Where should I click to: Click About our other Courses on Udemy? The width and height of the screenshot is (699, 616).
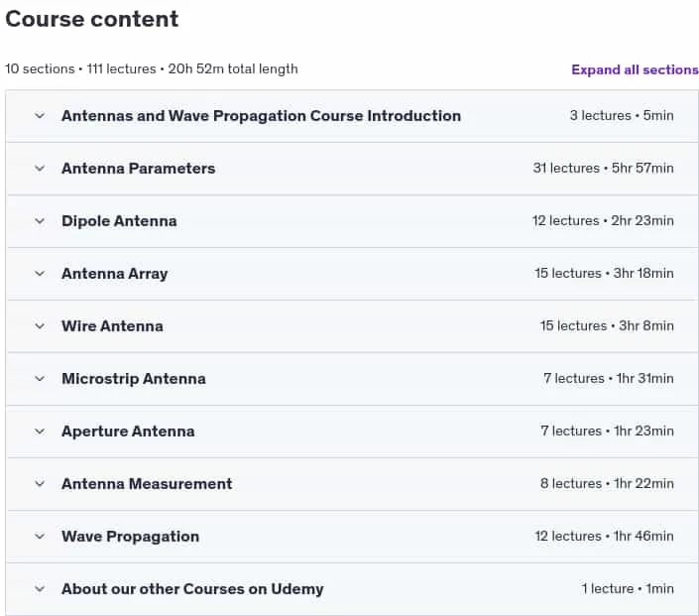coord(192,589)
